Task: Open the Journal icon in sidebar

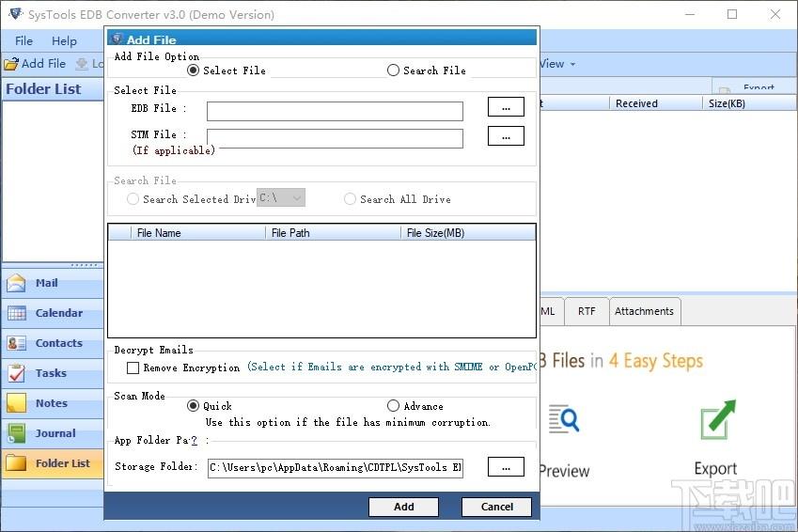Action: point(16,433)
